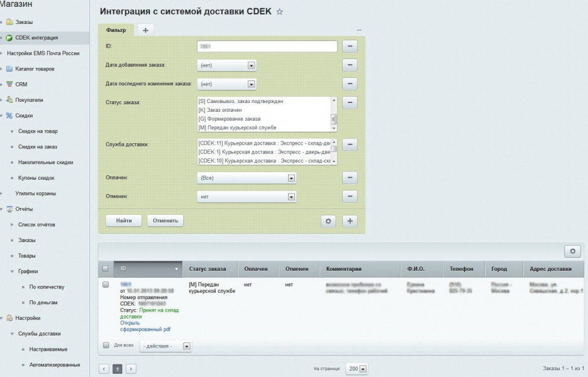Open the действия dropdown
The height and width of the screenshot is (377, 588).
pyautogui.click(x=166, y=346)
